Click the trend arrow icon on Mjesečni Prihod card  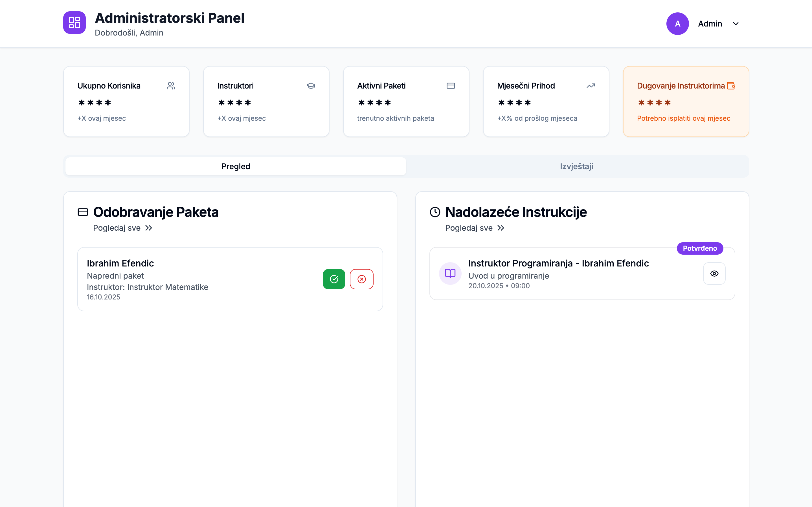tap(591, 86)
